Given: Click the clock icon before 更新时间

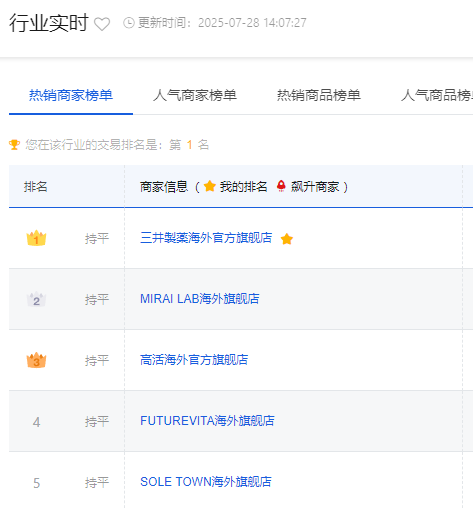Looking at the screenshot, I should click(x=129, y=23).
